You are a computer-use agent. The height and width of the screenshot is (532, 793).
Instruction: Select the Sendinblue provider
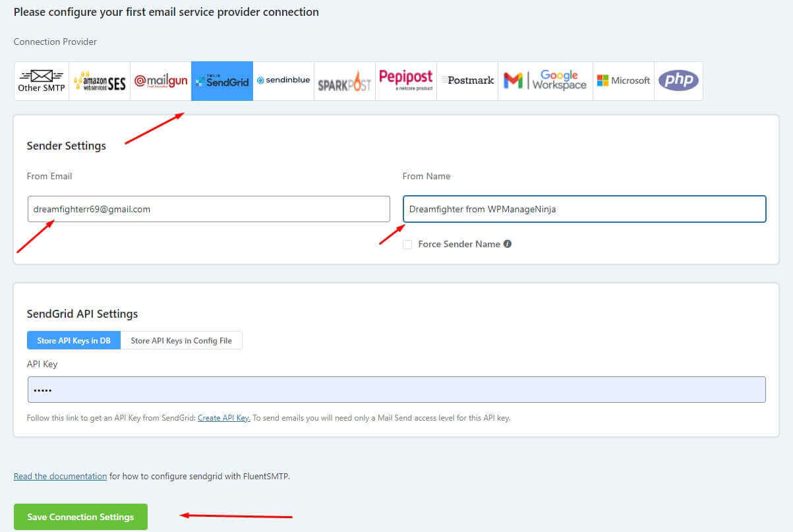click(283, 81)
